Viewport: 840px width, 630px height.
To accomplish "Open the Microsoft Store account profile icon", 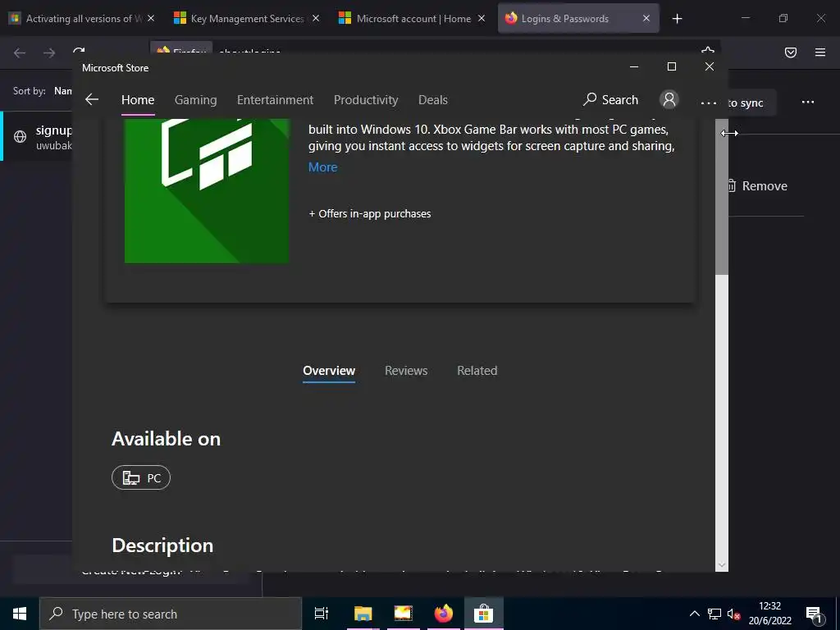I will [669, 99].
